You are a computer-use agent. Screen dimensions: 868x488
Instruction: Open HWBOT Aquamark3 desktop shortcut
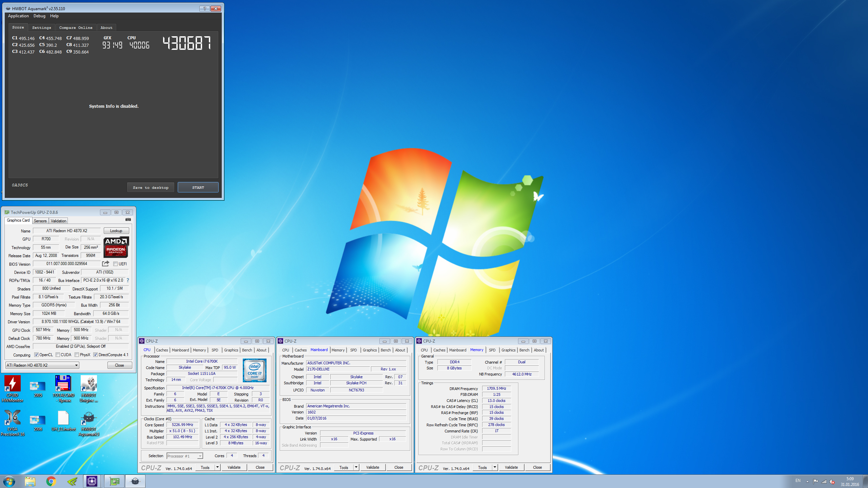coord(88,423)
